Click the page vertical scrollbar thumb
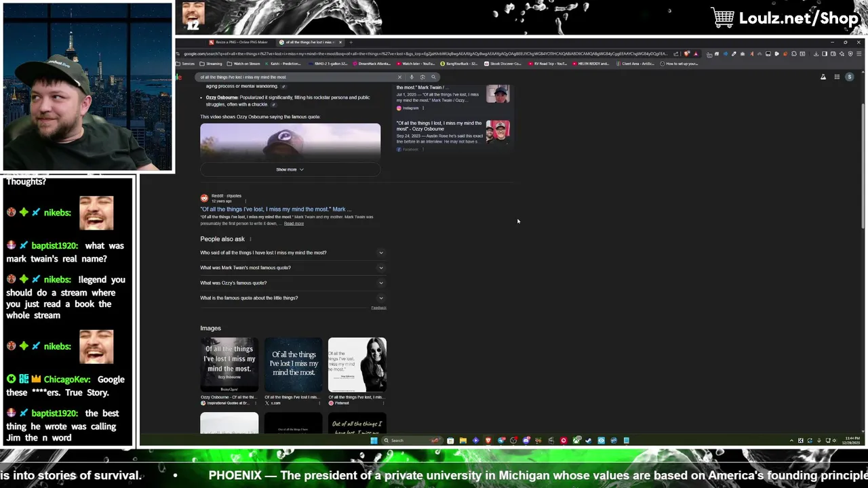Screen dimensions: 868x488 click(863, 166)
